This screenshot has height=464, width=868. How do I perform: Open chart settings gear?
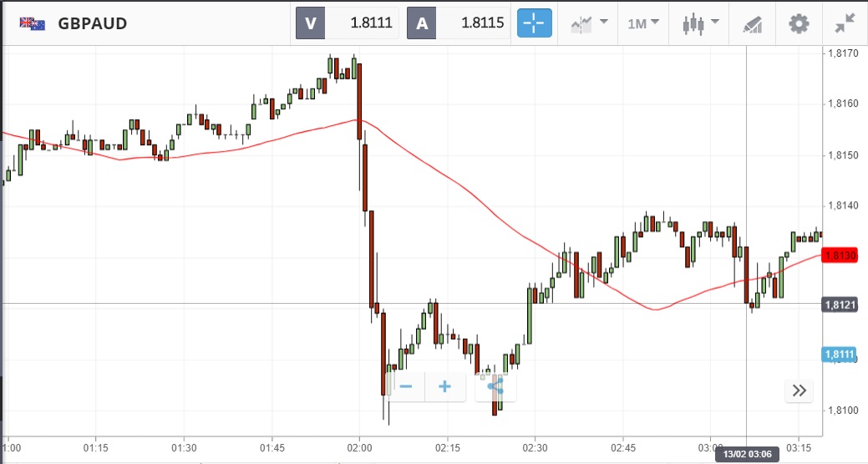(799, 23)
